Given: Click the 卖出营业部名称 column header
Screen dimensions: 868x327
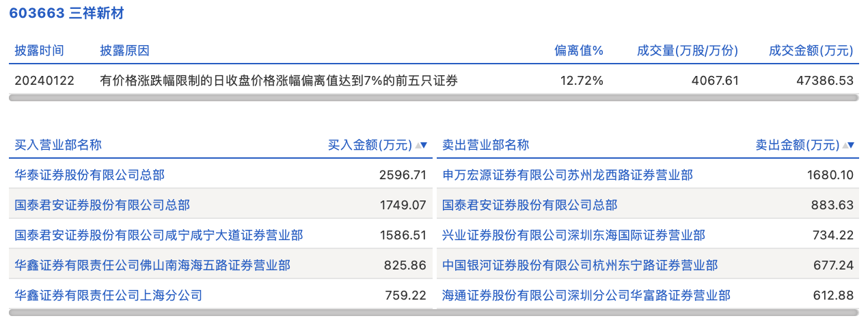Looking at the screenshot, I should (x=485, y=145).
